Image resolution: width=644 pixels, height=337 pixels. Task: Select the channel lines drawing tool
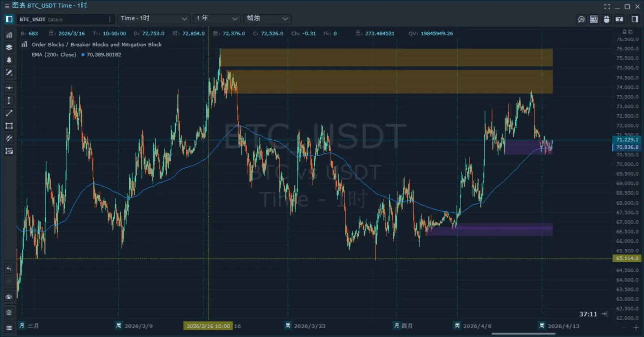pos(9,138)
